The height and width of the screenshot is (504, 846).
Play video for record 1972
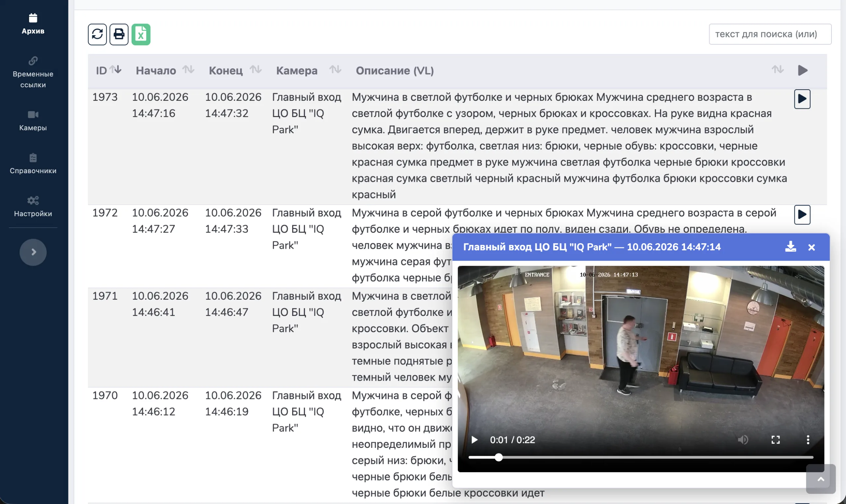[802, 214]
